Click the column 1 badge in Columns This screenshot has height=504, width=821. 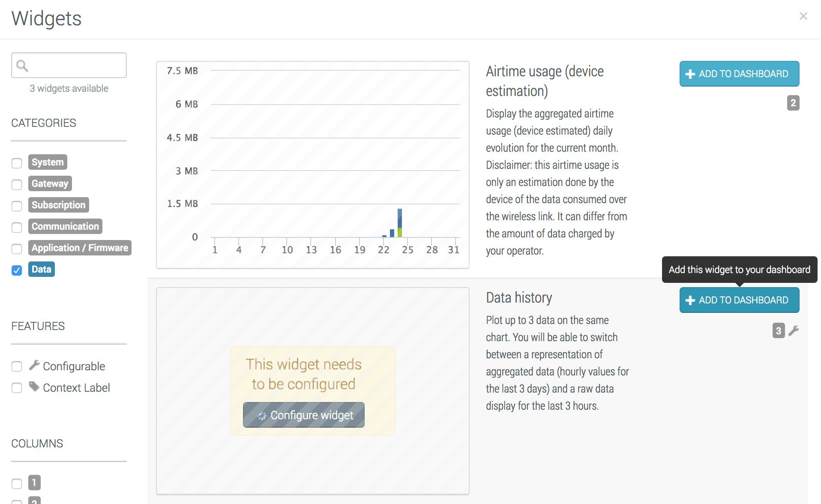[34, 483]
